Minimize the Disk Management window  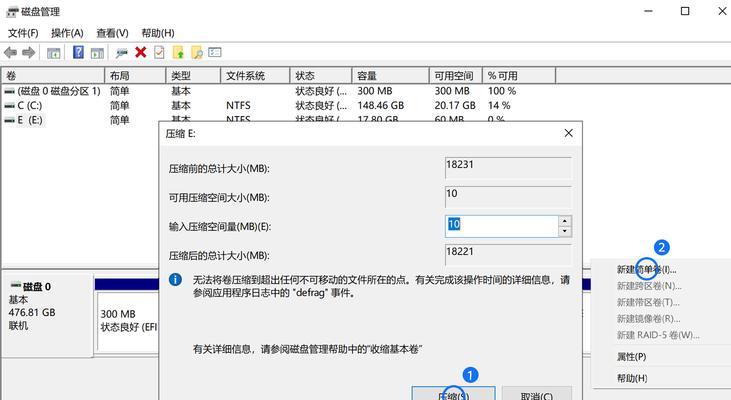point(648,11)
